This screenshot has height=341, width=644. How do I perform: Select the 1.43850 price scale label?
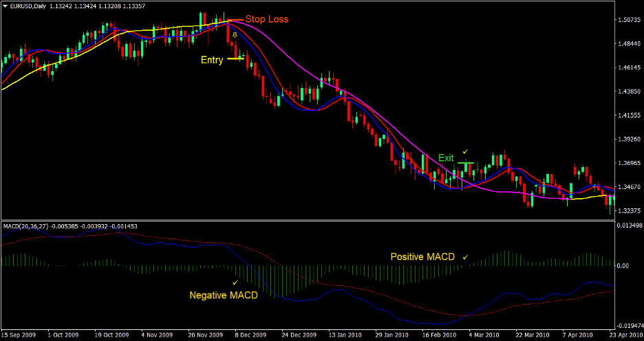pyautogui.click(x=629, y=91)
